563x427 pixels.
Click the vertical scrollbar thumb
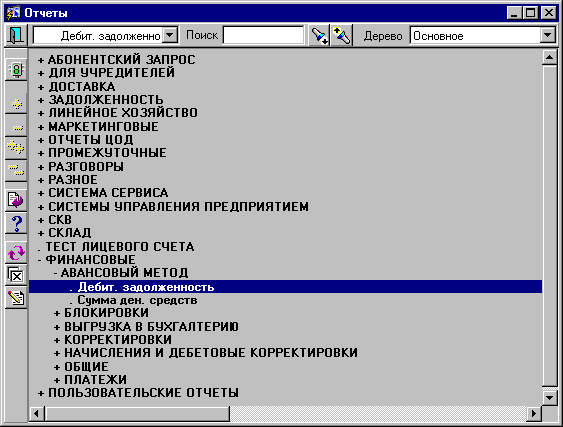pos(549,226)
